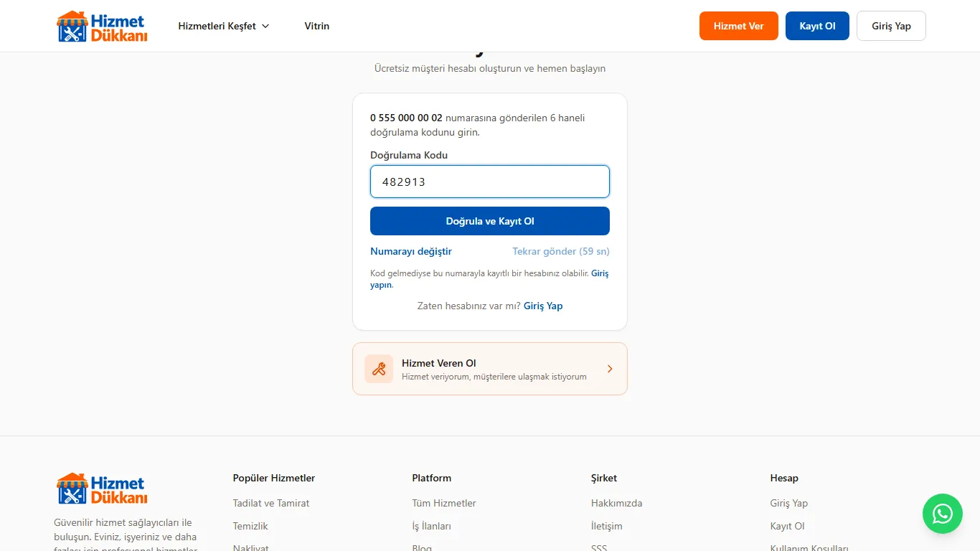Click the Kayıt Ol header button

click(x=818, y=26)
